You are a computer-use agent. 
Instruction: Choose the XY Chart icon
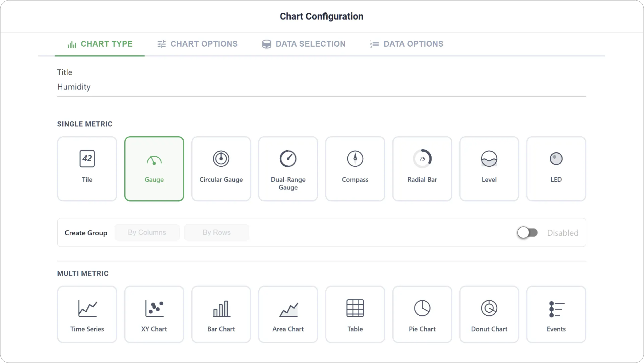pyautogui.click(x=154, y=308)
